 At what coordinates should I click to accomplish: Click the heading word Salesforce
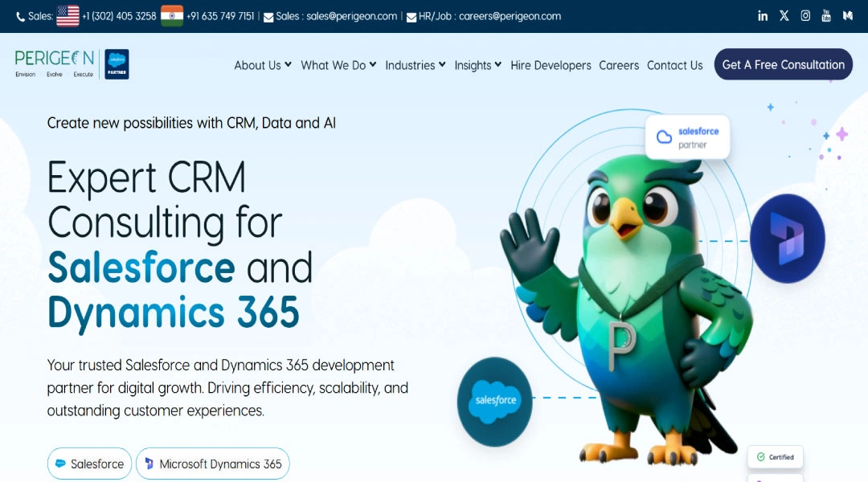coord(141,268)
